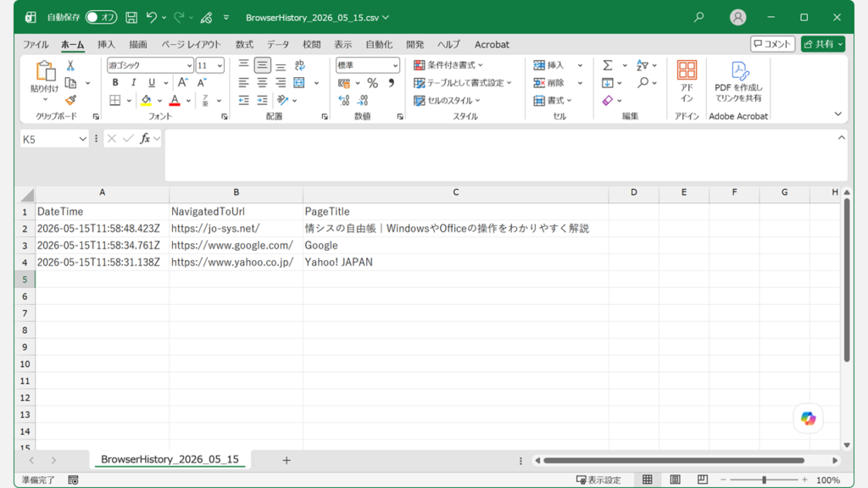Apply Bold formatting

tap(115, 82)
